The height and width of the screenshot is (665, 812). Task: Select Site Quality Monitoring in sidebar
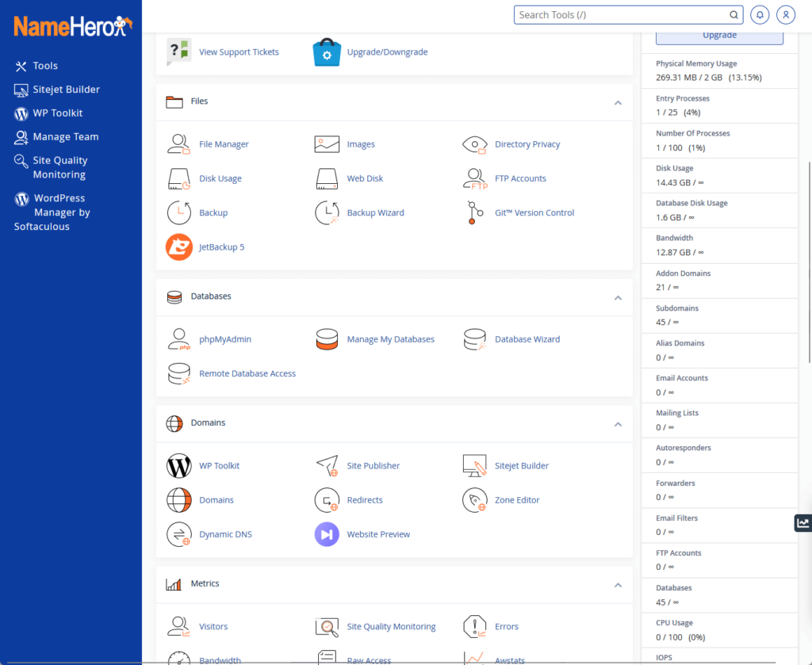click(59, 167)
